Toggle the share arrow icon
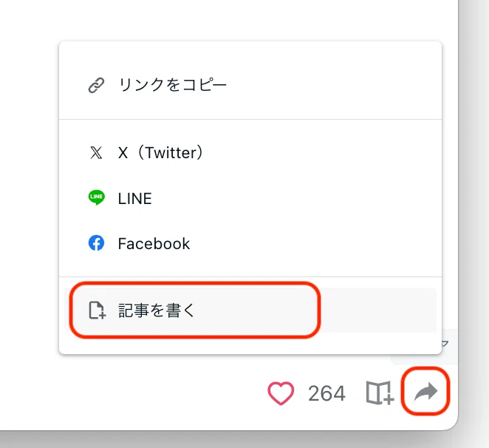The width and height of the screenshot is (489, 448). (425, 391)
